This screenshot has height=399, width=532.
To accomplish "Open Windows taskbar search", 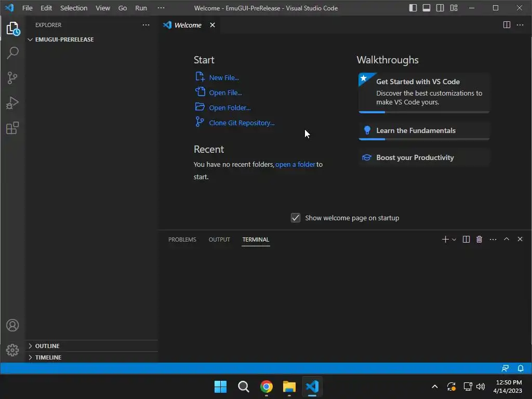I will pyautogui.click(x=243, y=387).
